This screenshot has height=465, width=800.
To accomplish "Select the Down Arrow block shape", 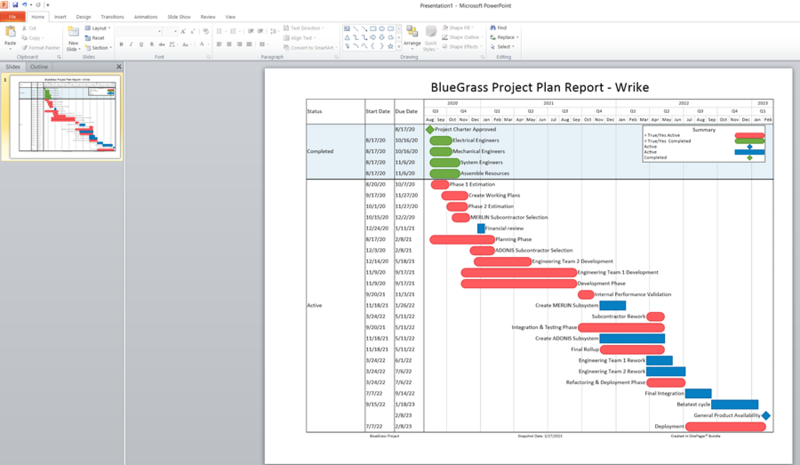I will [x=382, y=37].
